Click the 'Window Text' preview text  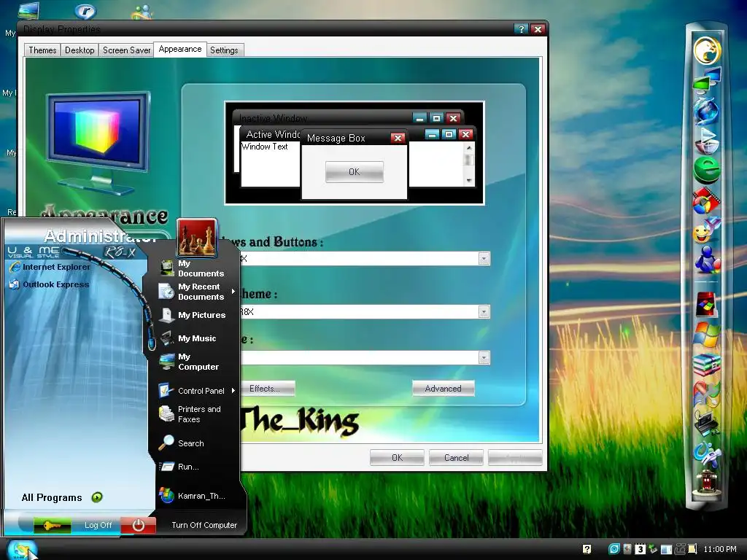(x=265, y=147)
